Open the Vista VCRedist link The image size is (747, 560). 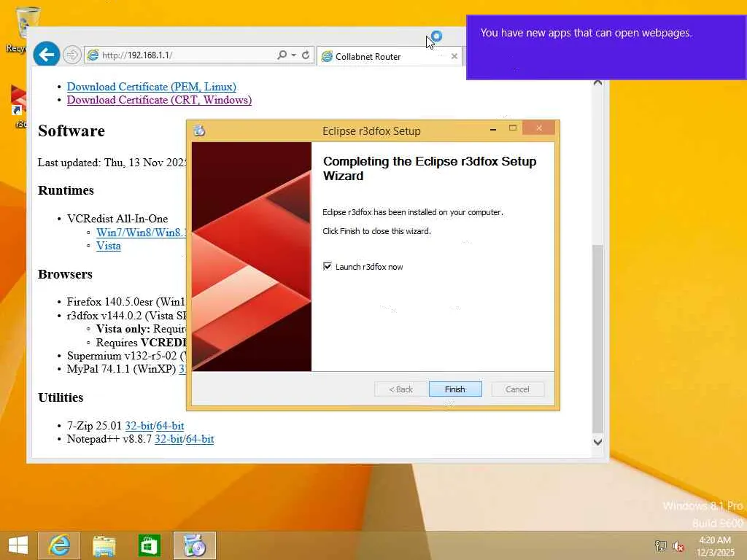109,246
